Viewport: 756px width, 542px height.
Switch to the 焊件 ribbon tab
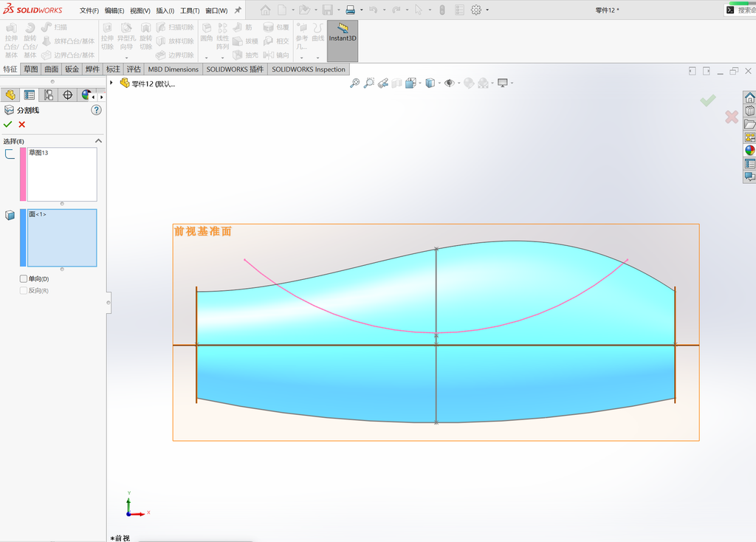point(92,69)
